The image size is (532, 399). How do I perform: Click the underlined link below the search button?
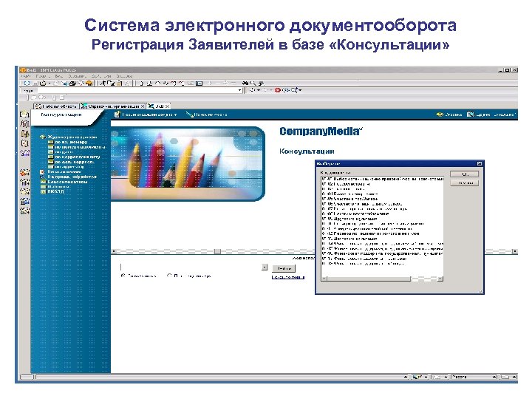point(287,277)
